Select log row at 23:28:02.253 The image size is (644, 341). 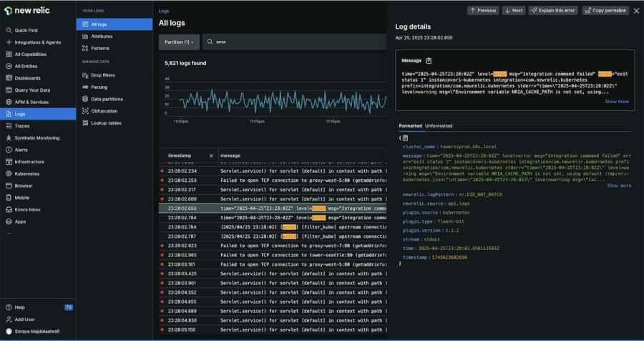click(273, 181)
